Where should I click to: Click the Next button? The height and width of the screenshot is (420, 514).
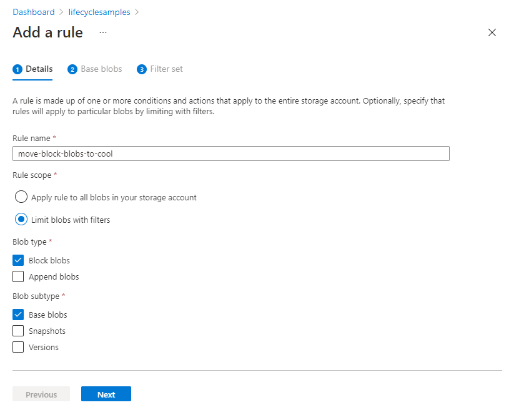click(106, 394)
